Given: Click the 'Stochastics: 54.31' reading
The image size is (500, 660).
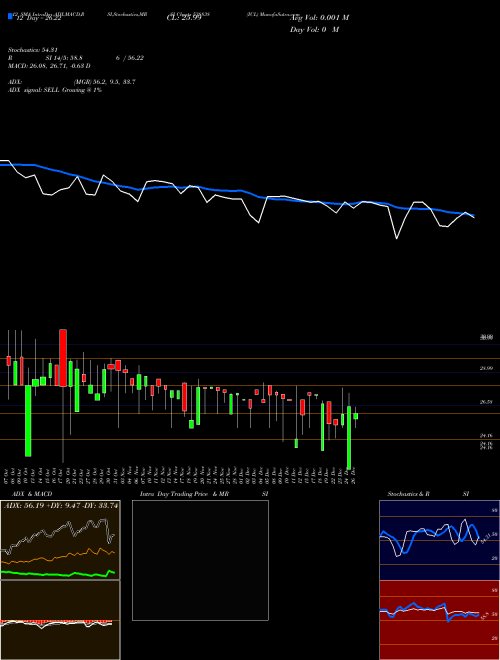Looking at the screenshot, I should [x=32, y=50].
